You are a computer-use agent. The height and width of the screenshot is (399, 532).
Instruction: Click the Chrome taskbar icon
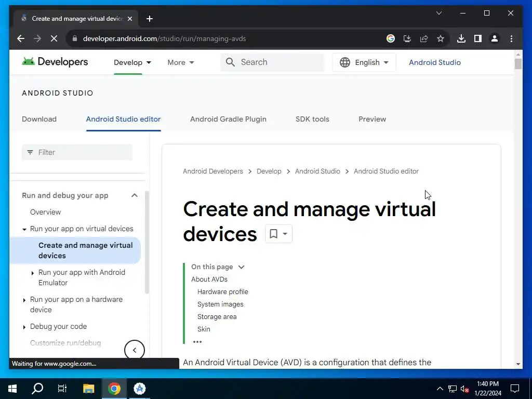tap(114, 389)
